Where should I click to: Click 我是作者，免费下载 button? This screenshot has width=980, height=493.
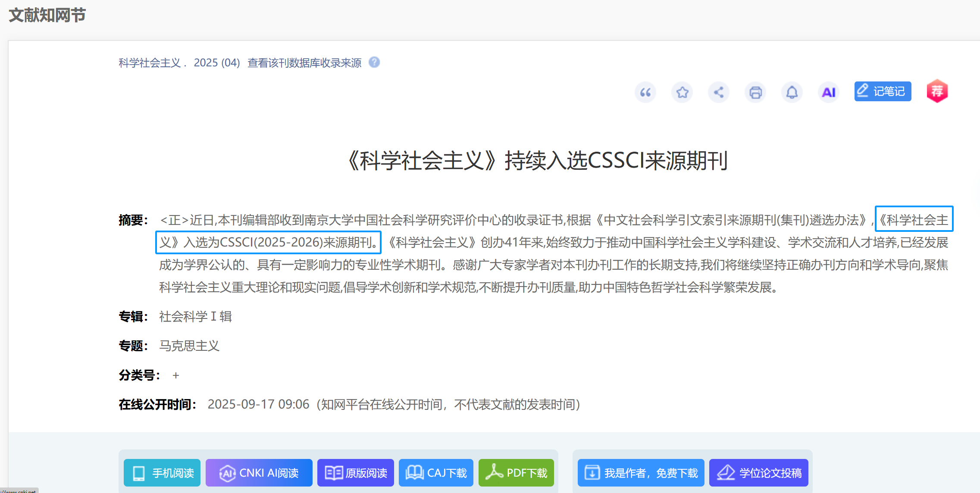tap(641, 473)
